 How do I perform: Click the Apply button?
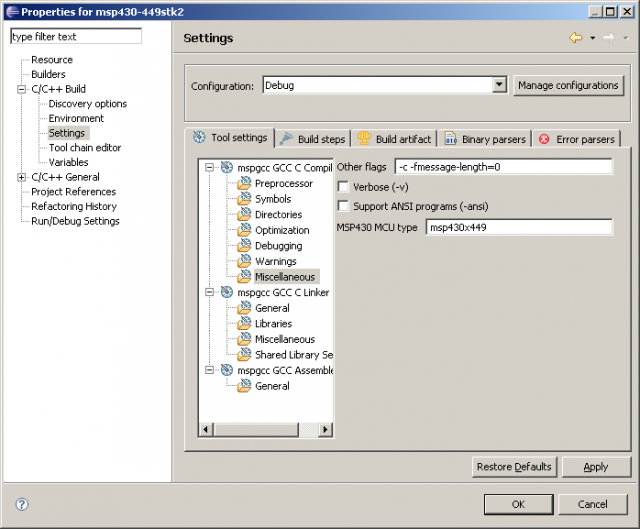coord(596,467)
